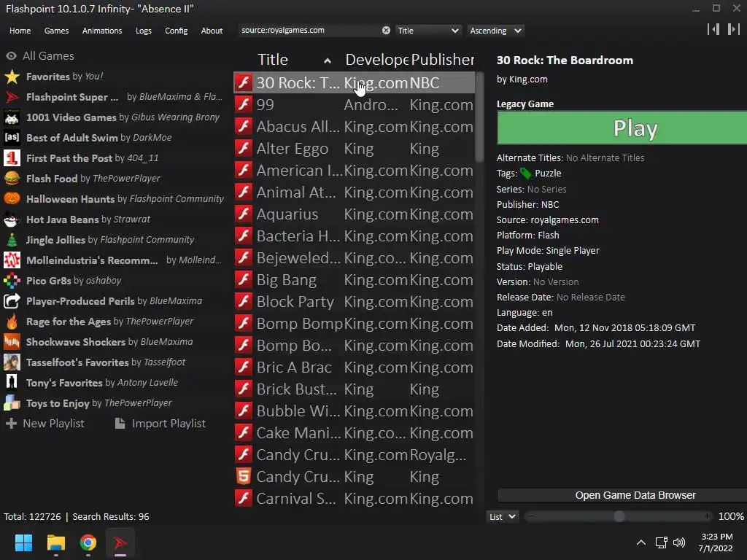Click the Flash icon beside 99 game
The width and height of the screenshot is (747, 560).
[244, 105]
